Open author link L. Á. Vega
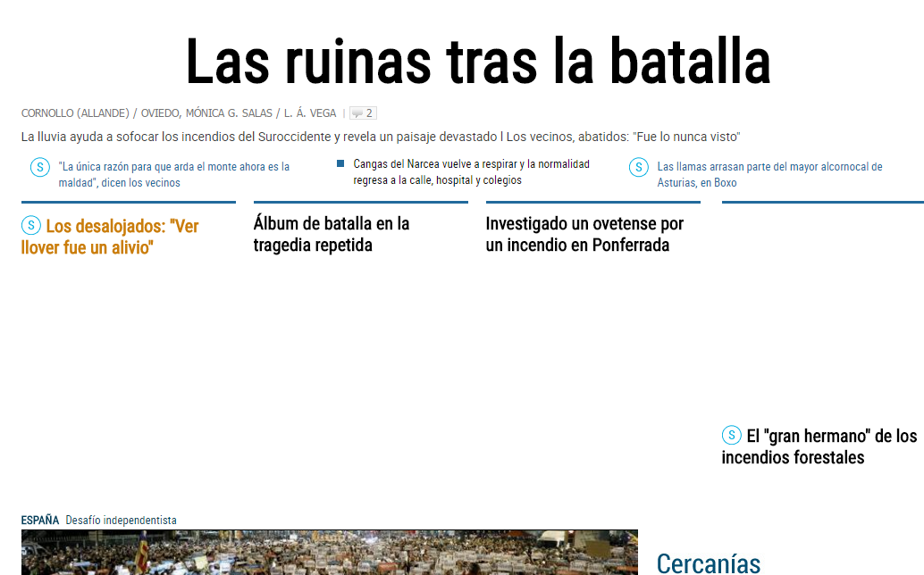Image resolution: width=924 pixels, height=575 pixels. (310, 113)
